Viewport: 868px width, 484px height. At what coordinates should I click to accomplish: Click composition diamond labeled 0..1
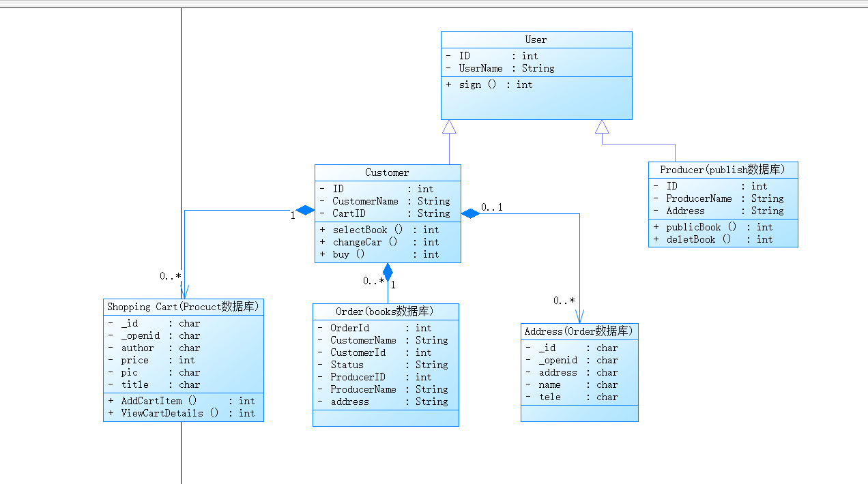click(x=470, y=213)
